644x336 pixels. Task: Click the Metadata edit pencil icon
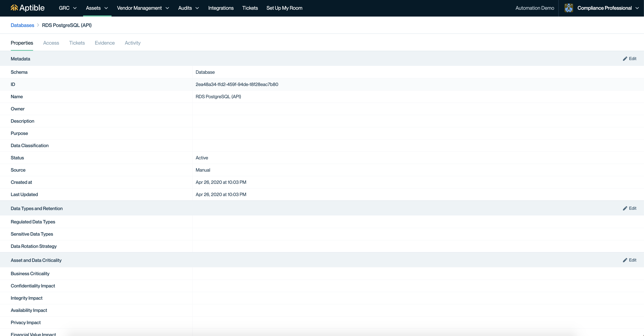point(625,59)
